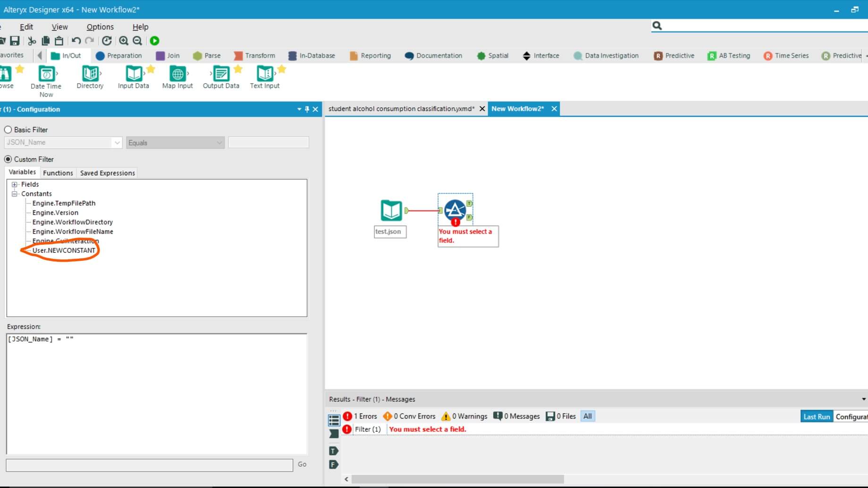
Task: Show All result messages
Action: 588,416
